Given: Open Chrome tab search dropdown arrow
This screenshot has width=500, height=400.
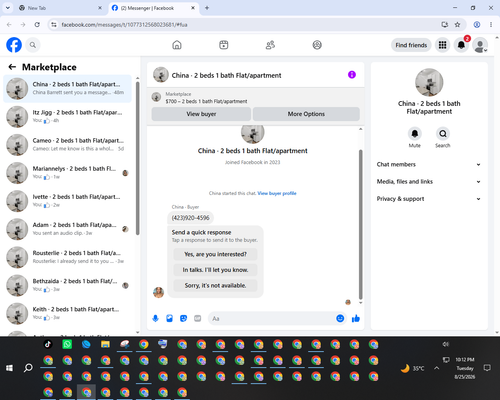Looking at the screenshot, I should pos(8,8).
